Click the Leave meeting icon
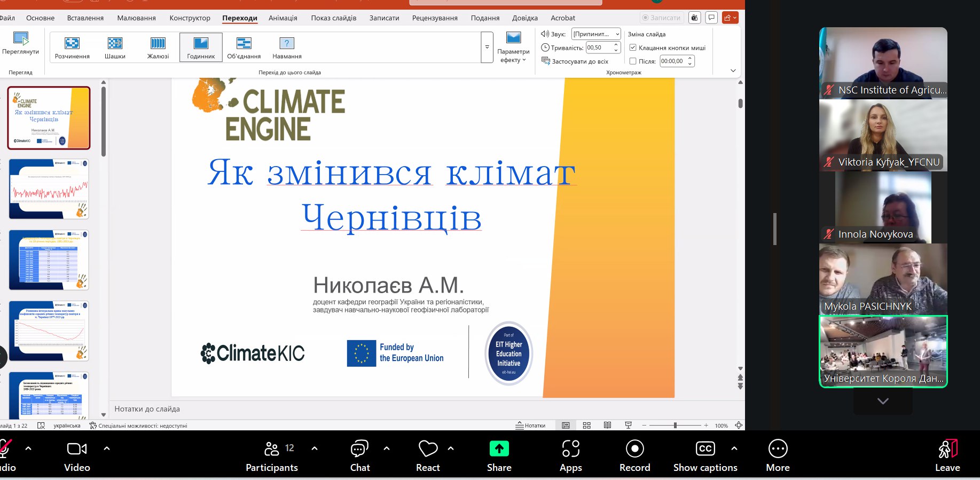The height and width of the screenshot is (480, 980). 947,449
